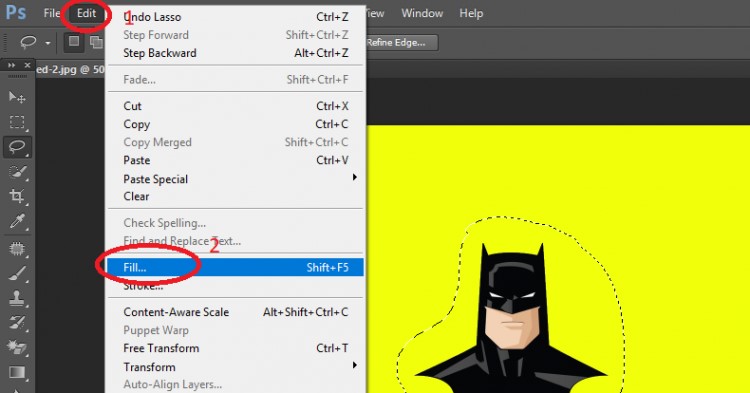750x393 pixels.
Task: Select the Crop tool
Action: [x=17, y=196]
